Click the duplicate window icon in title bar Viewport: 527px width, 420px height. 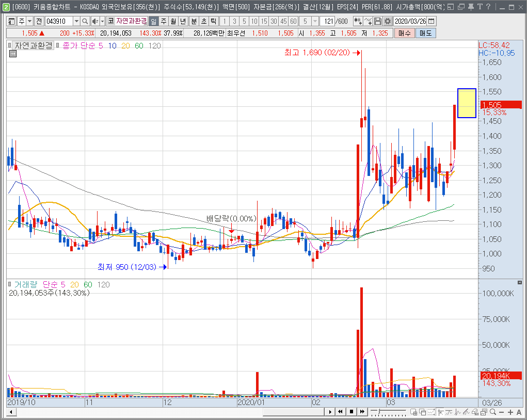[461, 7]
